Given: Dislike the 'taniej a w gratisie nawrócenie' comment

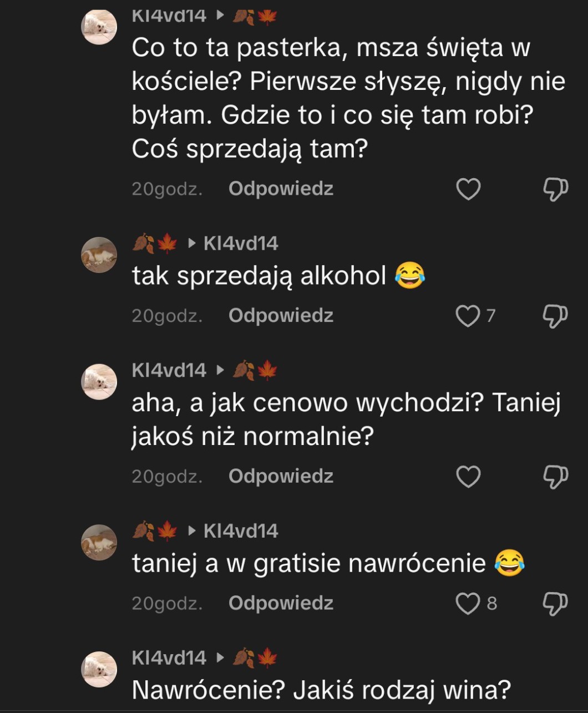Looking at the screenshot, I should (555, 603).
